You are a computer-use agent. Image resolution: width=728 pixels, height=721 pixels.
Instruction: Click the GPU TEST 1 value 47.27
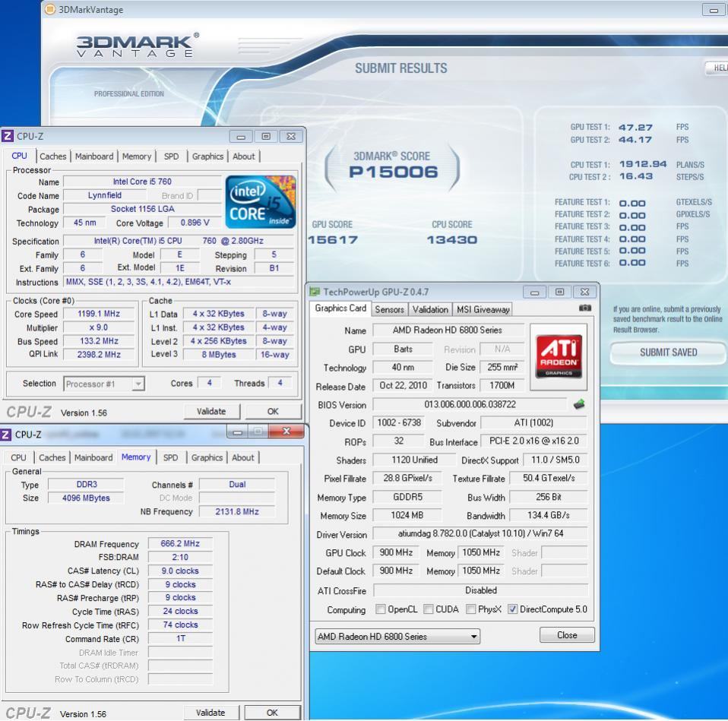coord(635,127)
